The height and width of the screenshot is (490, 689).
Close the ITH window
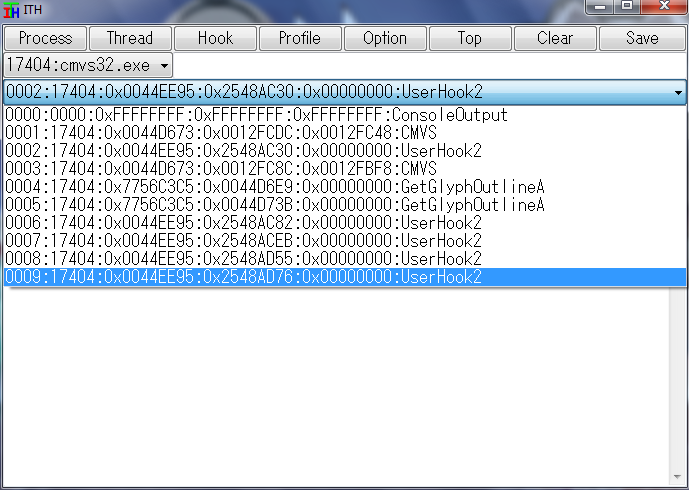coord(664,7)
